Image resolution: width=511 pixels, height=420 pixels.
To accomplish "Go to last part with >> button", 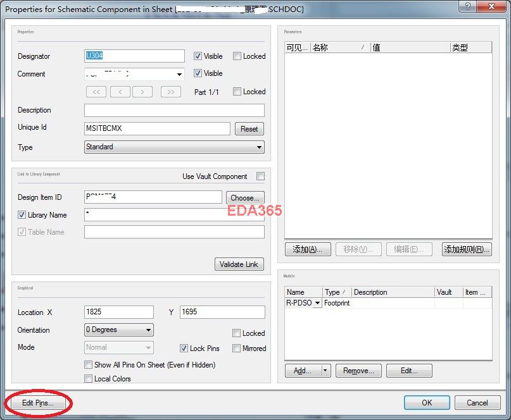I will click(x=171, y=92).
